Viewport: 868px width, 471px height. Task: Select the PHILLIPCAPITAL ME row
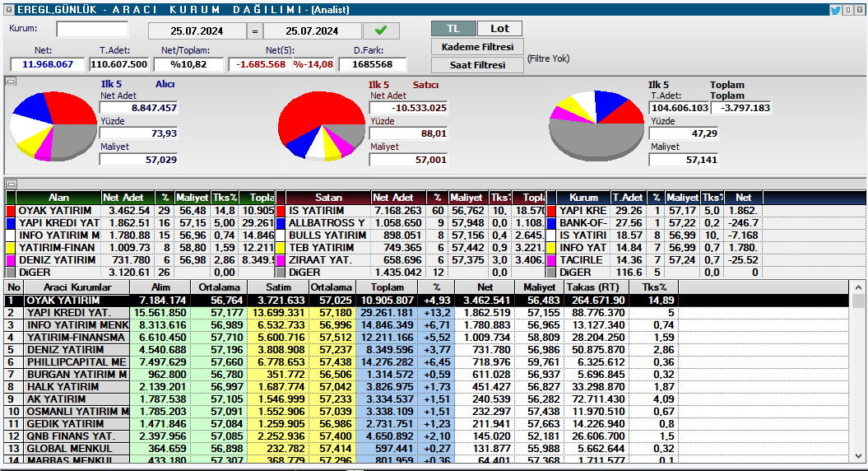[426, 361]
